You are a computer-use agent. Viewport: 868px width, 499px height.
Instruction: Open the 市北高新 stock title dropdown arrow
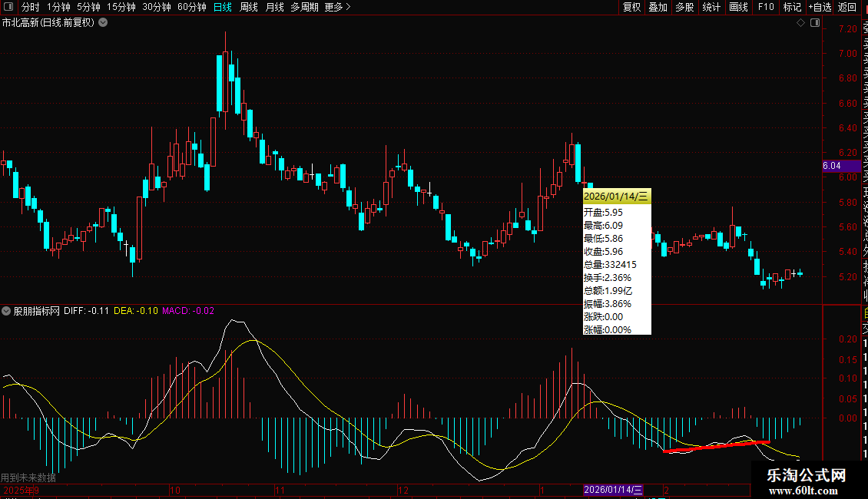tap(103, 23)
